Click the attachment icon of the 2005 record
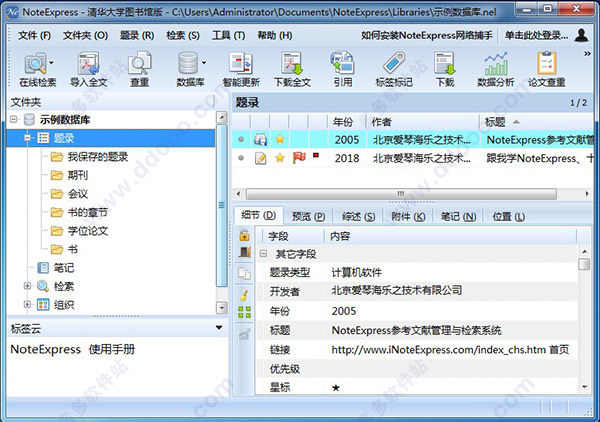The image size is (600, 422). (x=260, y=140)
